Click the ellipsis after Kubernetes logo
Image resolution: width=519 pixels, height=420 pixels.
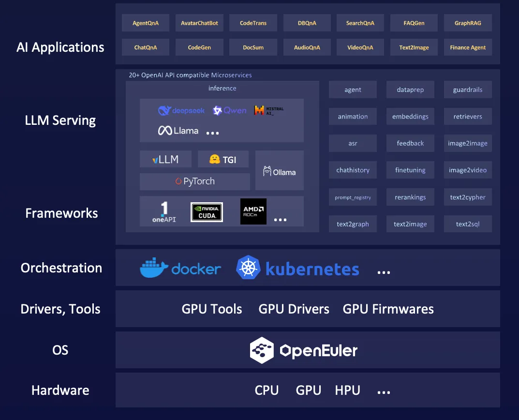point(384,272)
